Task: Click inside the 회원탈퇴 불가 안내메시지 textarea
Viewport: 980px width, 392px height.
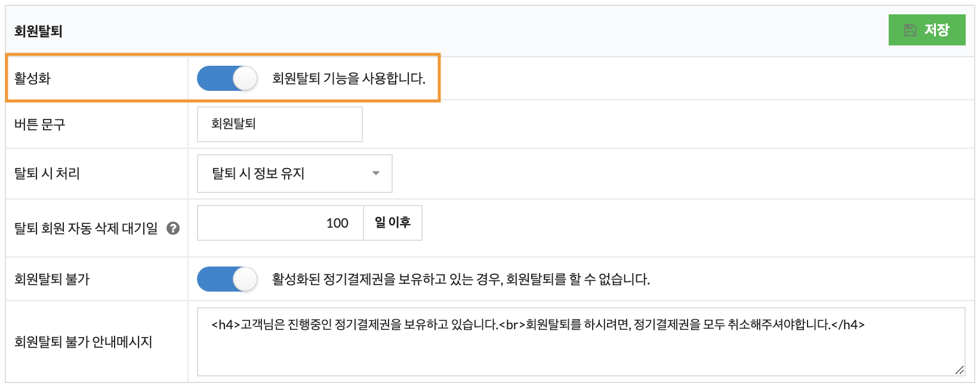Action: coord(581,342)
